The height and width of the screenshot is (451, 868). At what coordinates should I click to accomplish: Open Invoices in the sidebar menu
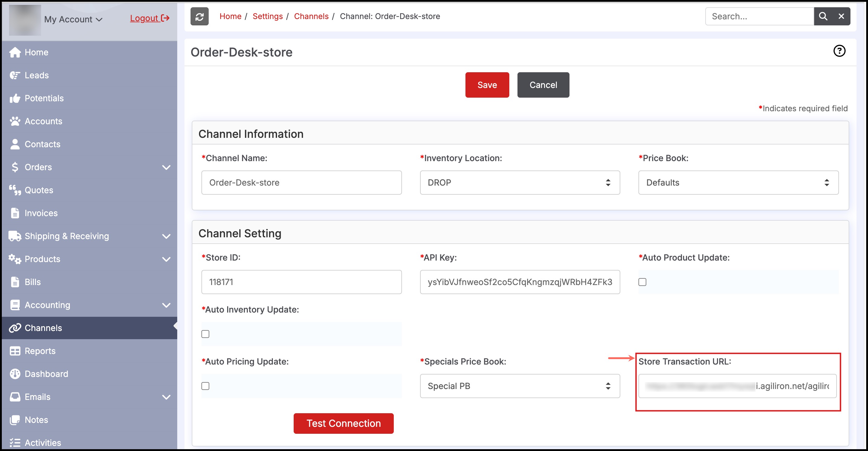41,213
